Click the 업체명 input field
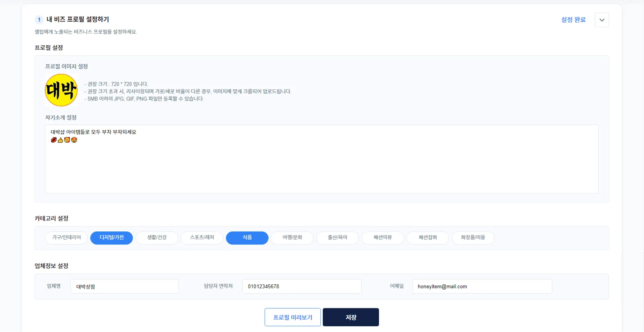The image size is (644, 332). tap(124, 286)
